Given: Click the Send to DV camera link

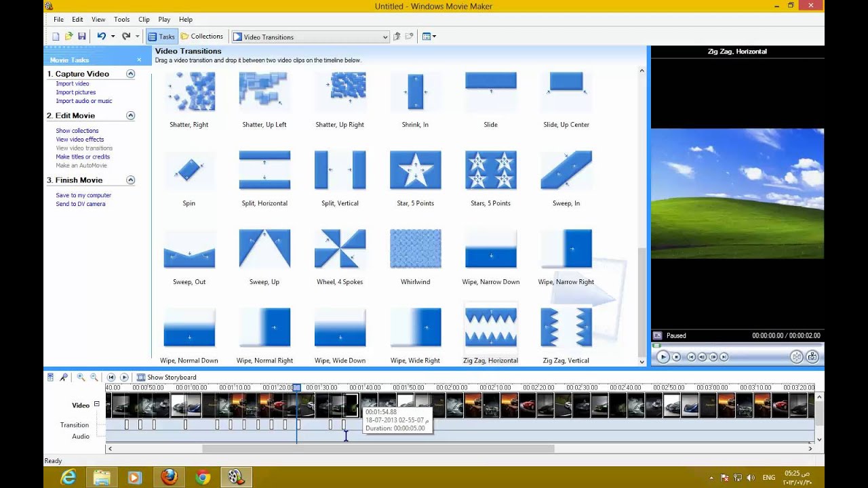Looking at the screenshot, I should tap(81, 204).
